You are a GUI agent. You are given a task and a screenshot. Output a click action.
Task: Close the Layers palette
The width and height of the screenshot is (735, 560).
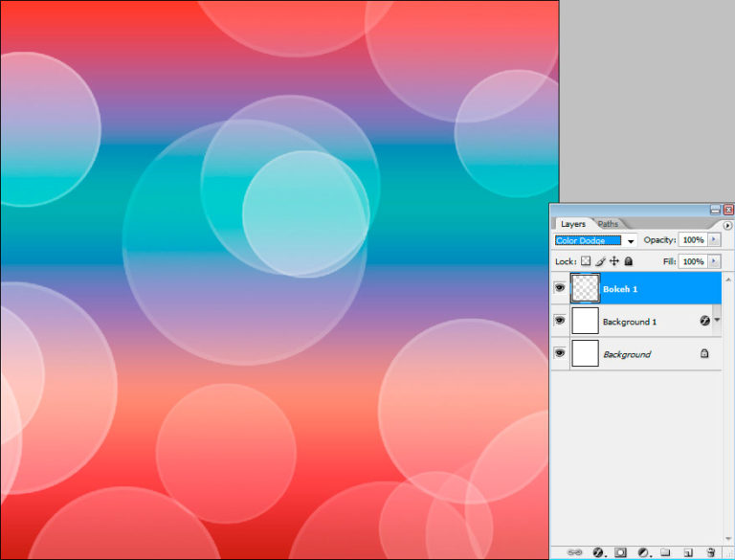click(x=728, y=210)
